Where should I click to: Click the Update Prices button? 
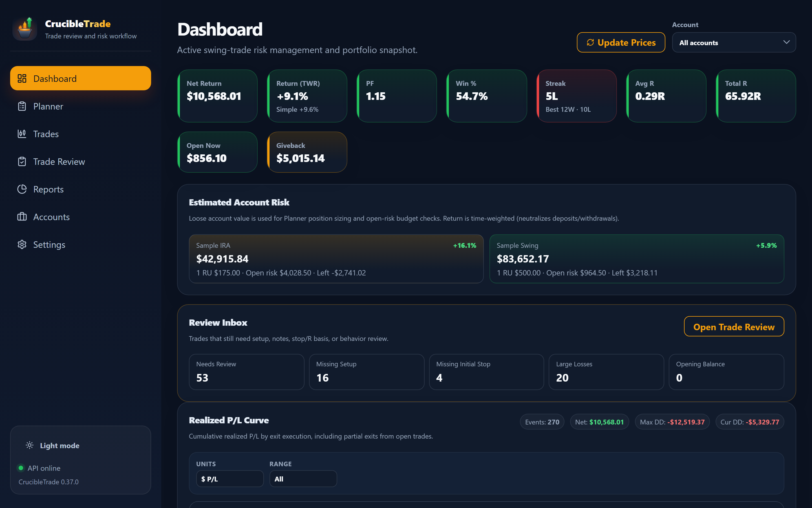click(621, 42)
